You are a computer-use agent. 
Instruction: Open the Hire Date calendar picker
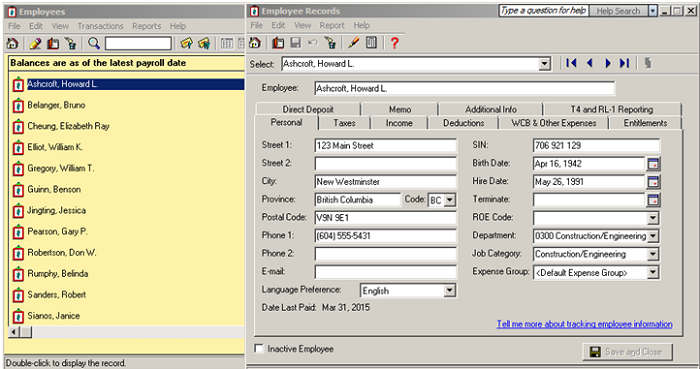click(653, 182)
